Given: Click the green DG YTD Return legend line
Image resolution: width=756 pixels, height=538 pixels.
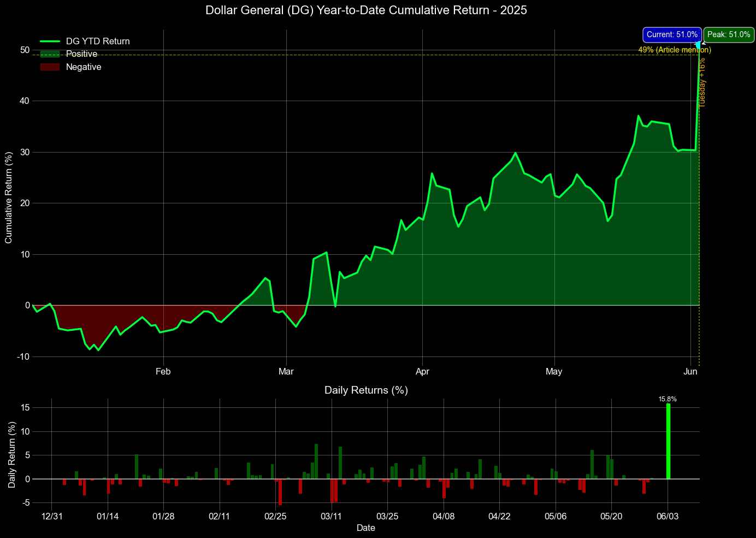Looking at the screenshot, I should 50,42.
